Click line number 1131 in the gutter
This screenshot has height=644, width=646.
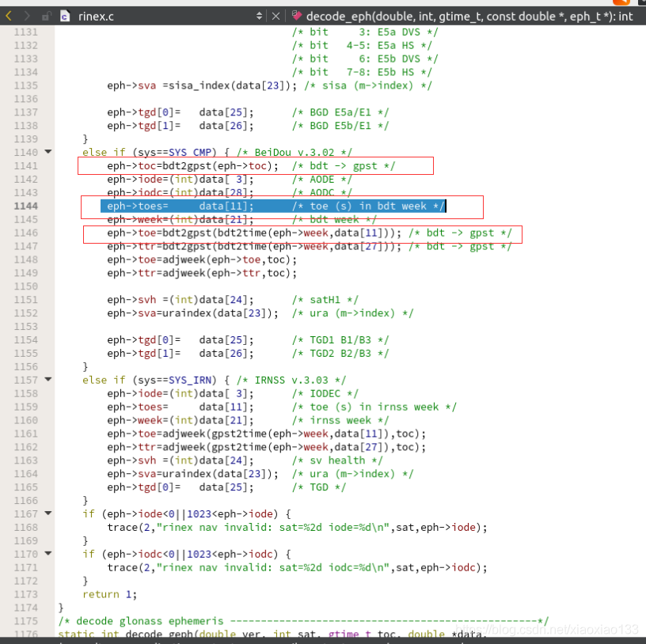click(26, 32)
